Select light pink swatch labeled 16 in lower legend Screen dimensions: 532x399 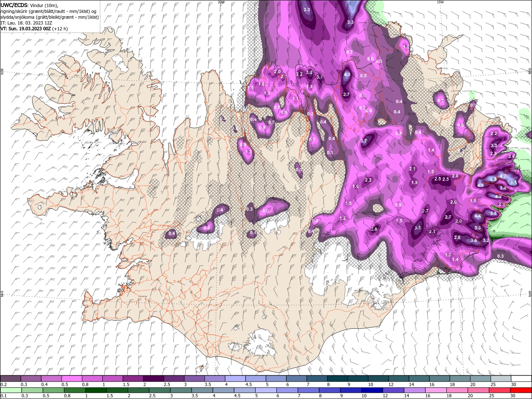tap(436, 390)
